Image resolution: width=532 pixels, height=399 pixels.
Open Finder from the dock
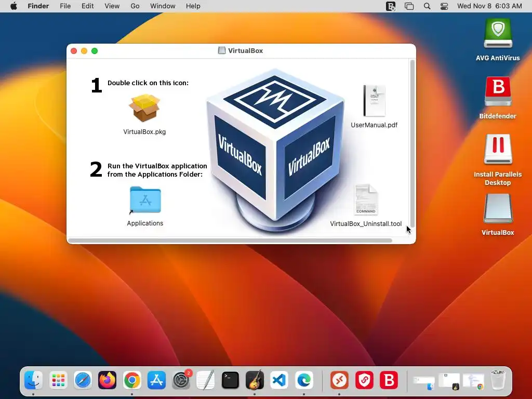click(x=33, y=380)
